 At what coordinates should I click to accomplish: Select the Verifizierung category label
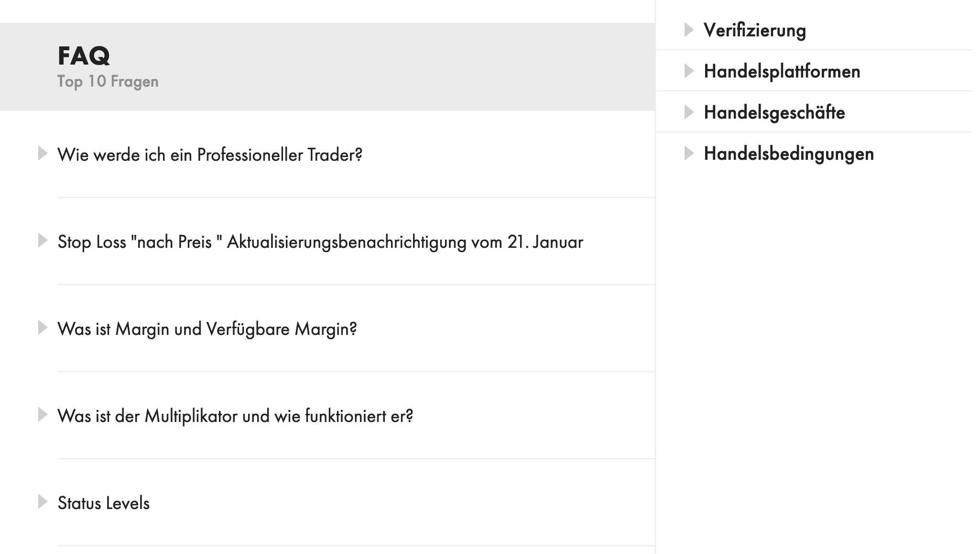754,31
